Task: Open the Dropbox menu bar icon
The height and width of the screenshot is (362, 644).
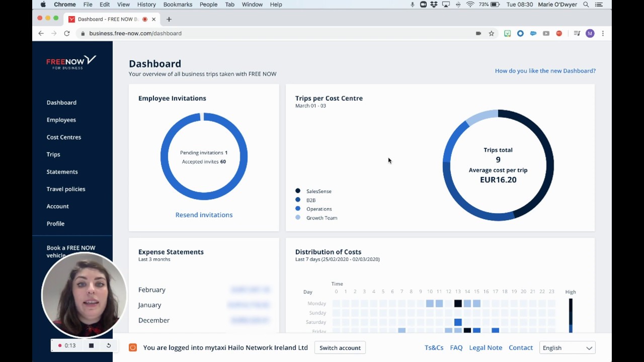Action: pos(434,5)
